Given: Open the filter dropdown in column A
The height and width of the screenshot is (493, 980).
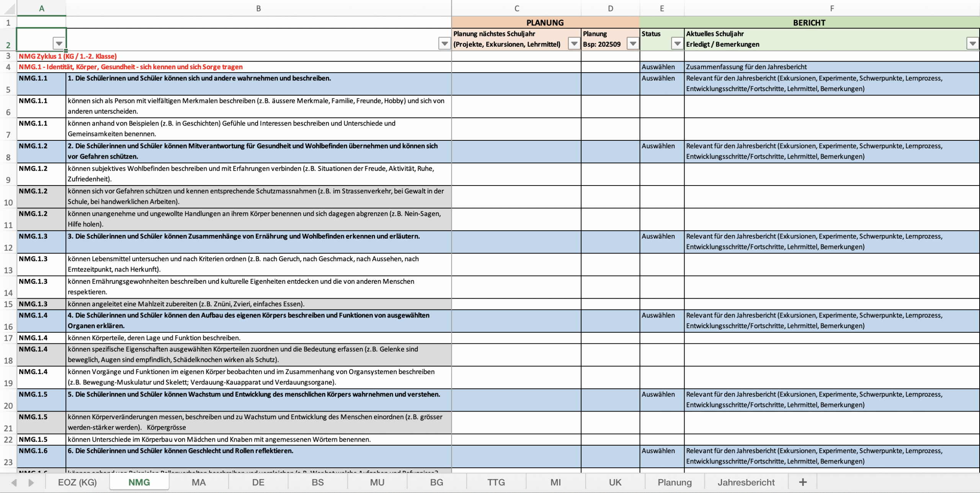Looking at the screenshot, I should click(x=59, y=44).
